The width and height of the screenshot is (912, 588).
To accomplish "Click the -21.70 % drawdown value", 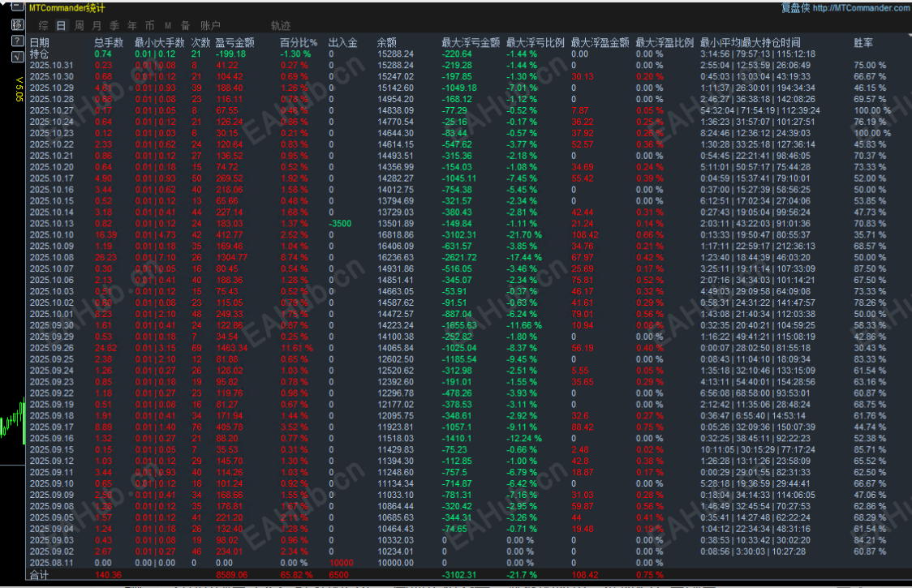I will pyautogui.click(x=524, y=235).
